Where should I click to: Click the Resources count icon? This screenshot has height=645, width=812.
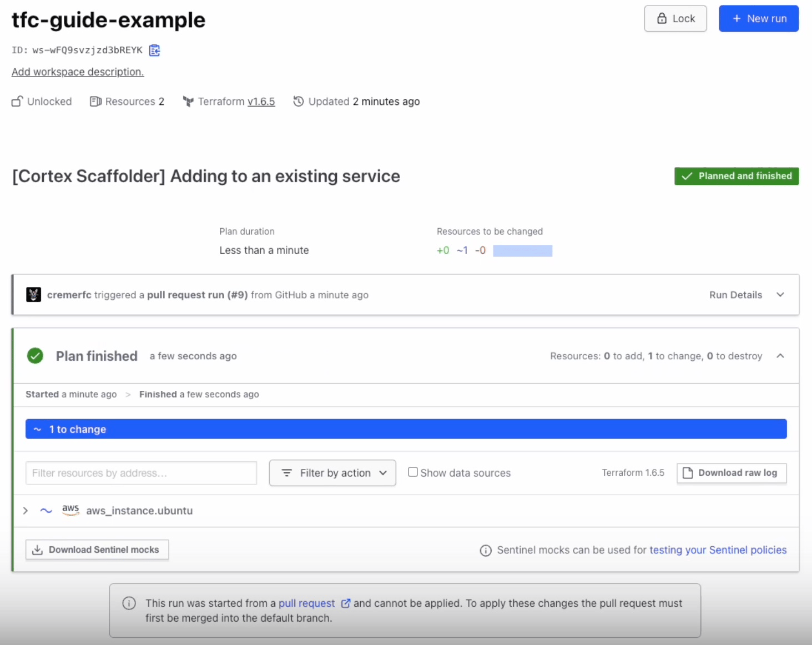pyautogui.click(x=95, y=102)
